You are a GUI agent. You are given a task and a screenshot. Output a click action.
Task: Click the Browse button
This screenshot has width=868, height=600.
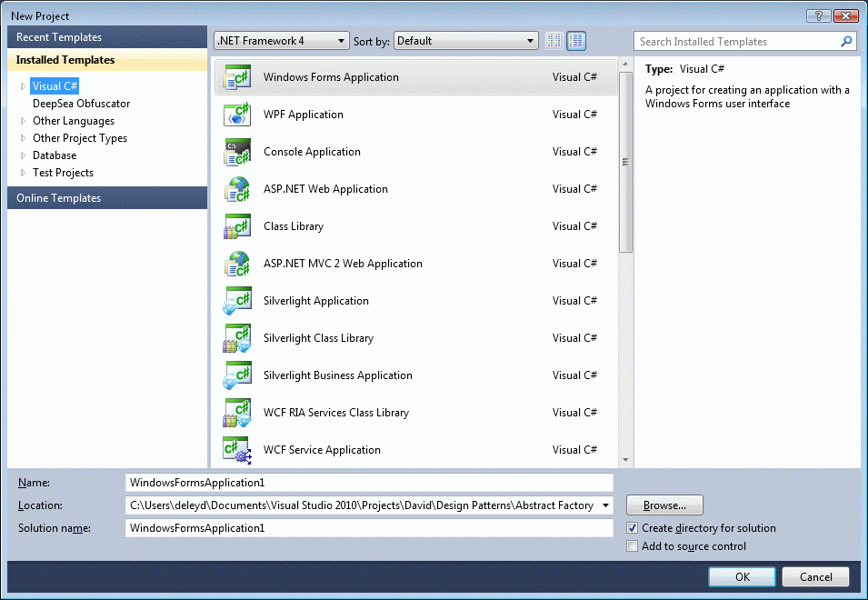coord(664,505)
